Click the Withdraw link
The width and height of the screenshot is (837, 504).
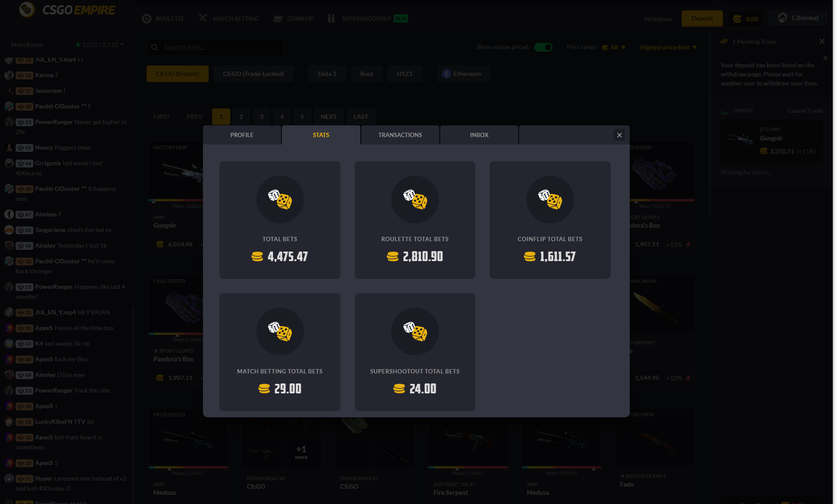point(658,19)
